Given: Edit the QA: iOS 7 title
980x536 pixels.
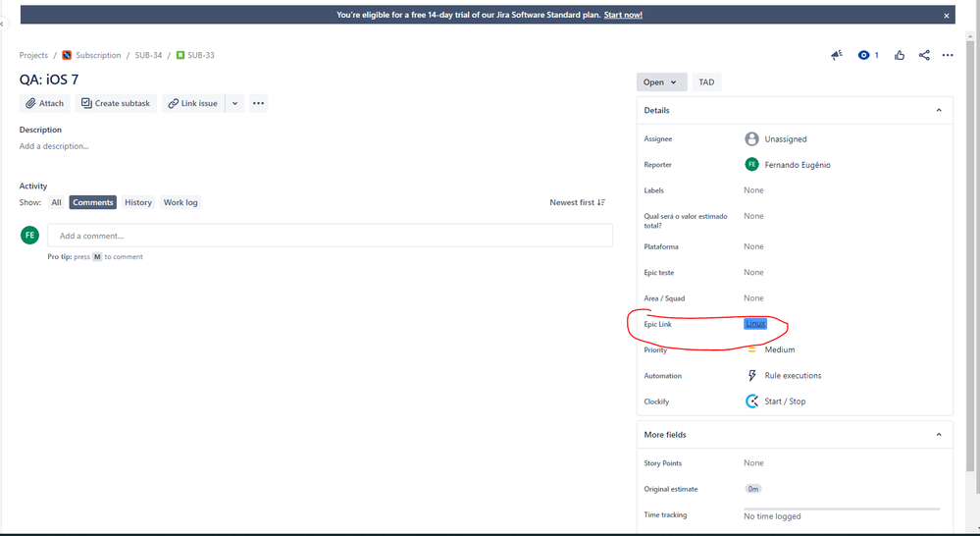Looking at the screenshot, I should pos(49,80).
